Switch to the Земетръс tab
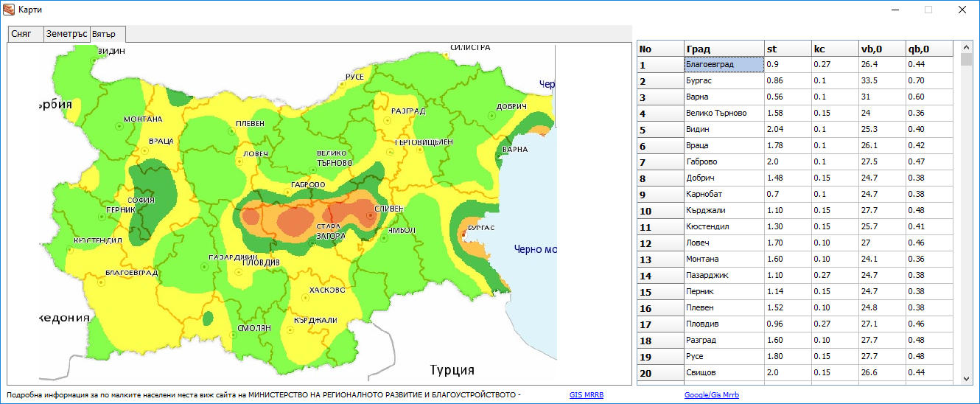Screen dimensions: 980x404 click(x=66, y=34)
